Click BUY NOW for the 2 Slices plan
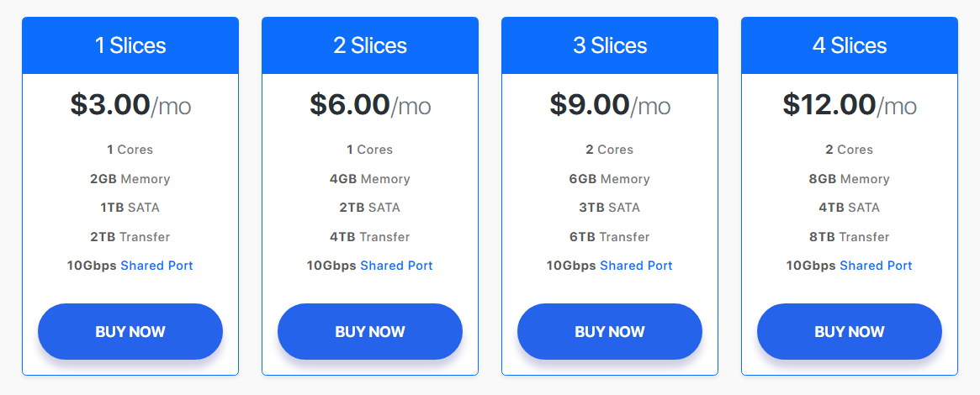 (x=370, y=331)
